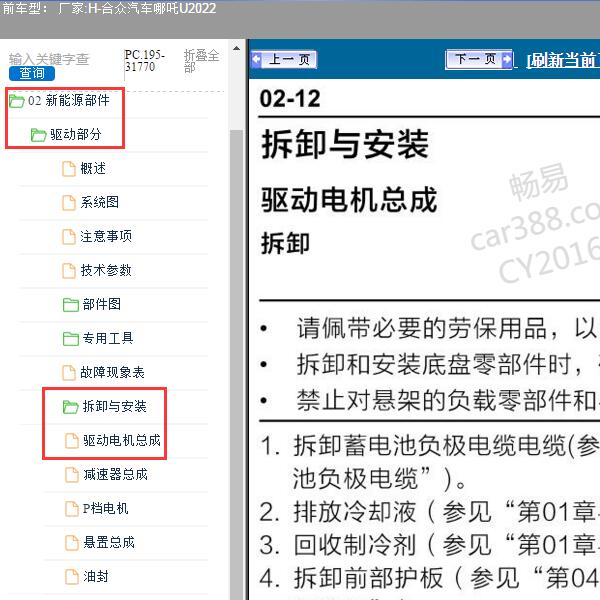
Task: Focus the 输入关键字查 keyword input field
Action: [49, 59]
